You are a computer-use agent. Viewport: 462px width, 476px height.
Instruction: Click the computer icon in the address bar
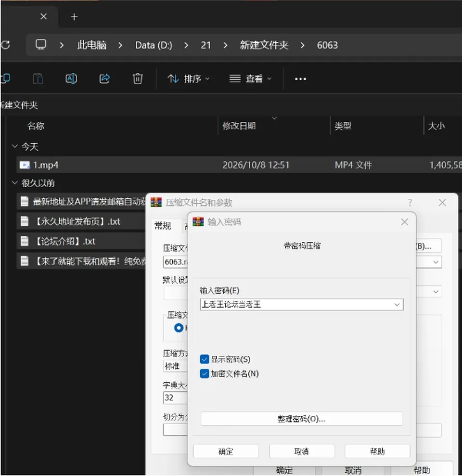coord(41,45)
